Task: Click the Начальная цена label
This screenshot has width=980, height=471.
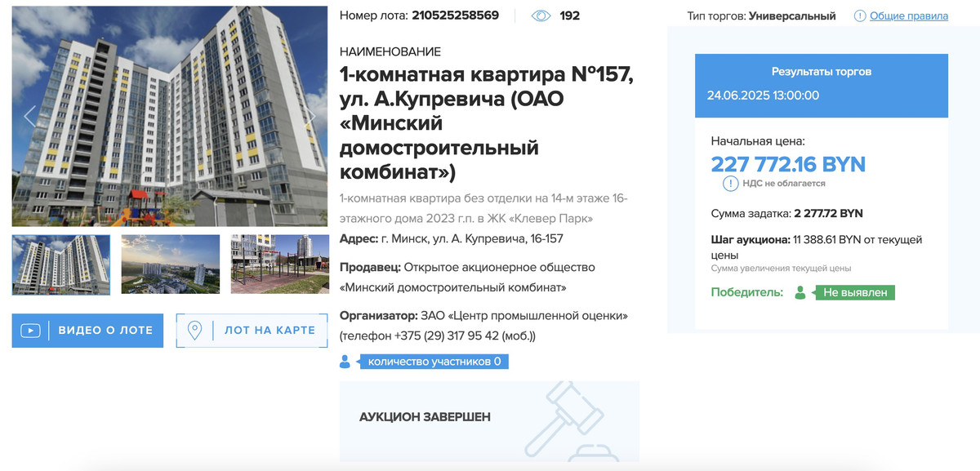Action: 758,141
